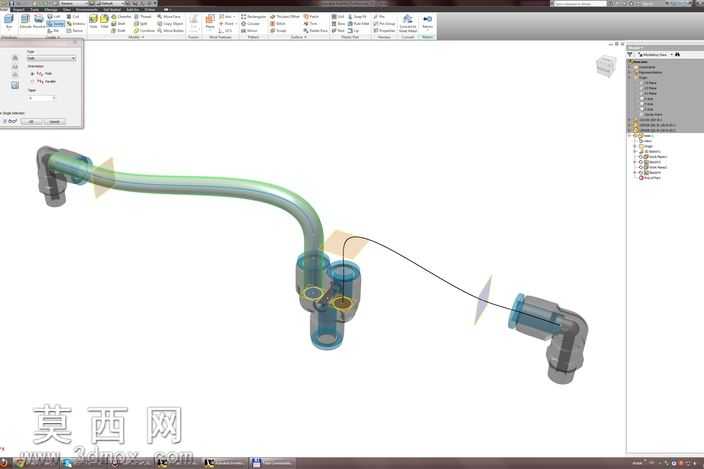704x469 pixels.
Task: Collapse the Origin folder in browser
Action: click(x=630, y=78)
